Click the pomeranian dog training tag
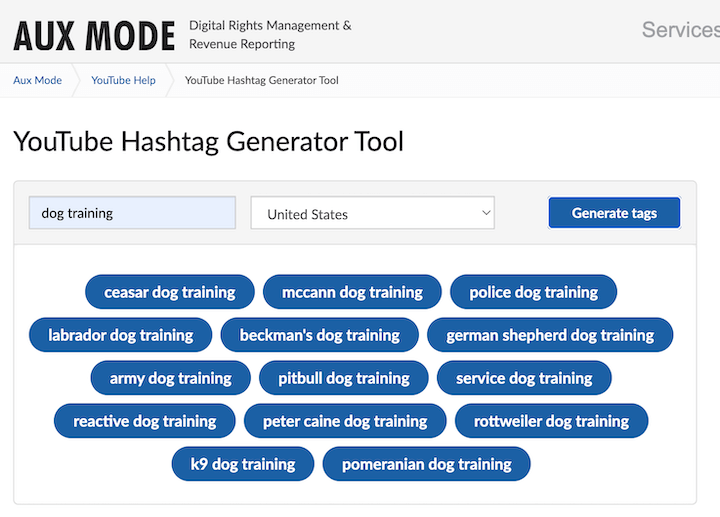This screenshot has width=720, height=517. pyautogui.click(x=426, y=464)
